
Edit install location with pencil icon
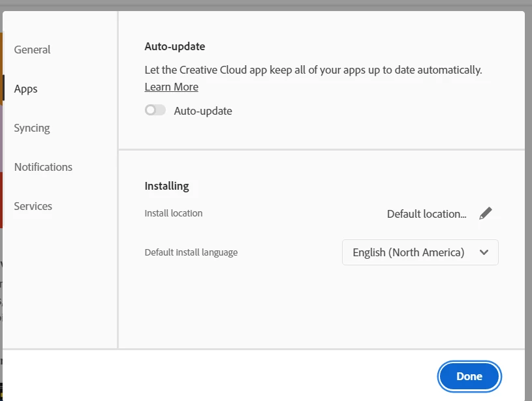[x=486, y=214]
